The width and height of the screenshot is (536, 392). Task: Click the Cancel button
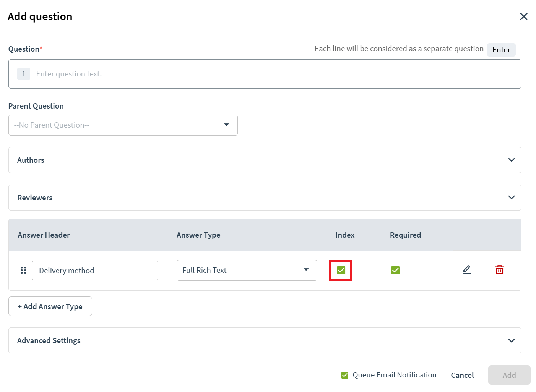(x=462, y=375)
